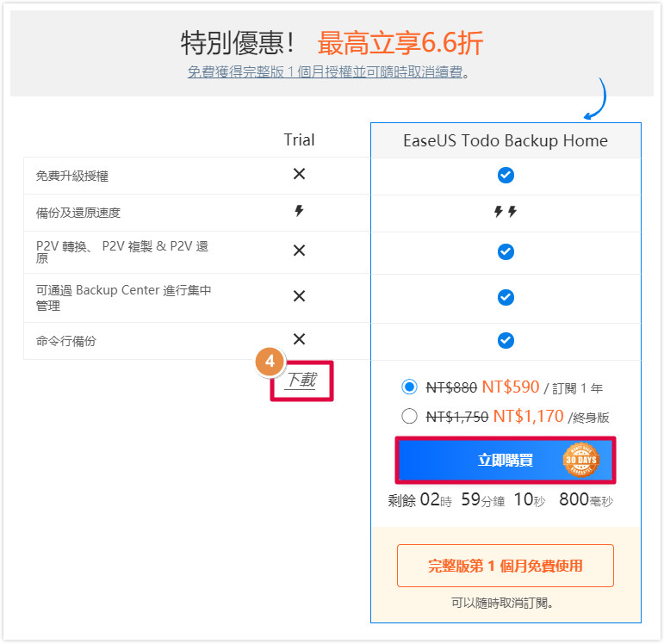
Task: Open the 免費獲得完整版 1 個月授權 link
Action: click(326, 72)
